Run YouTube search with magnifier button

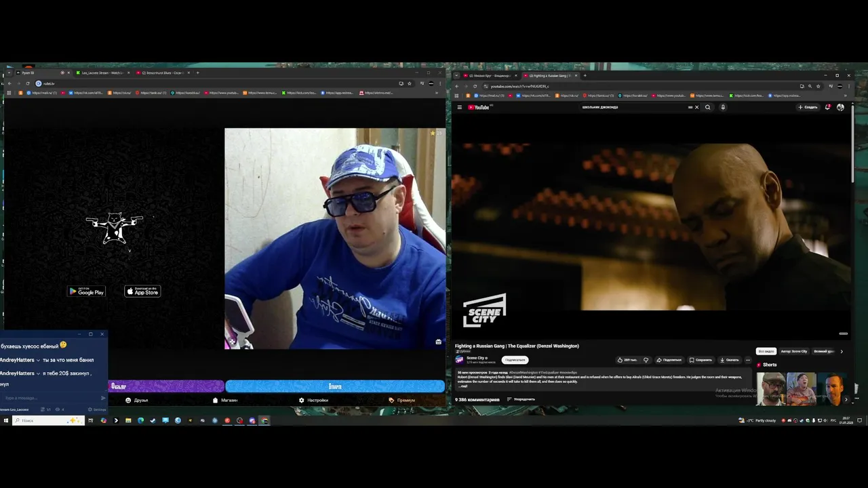[708, 107]
